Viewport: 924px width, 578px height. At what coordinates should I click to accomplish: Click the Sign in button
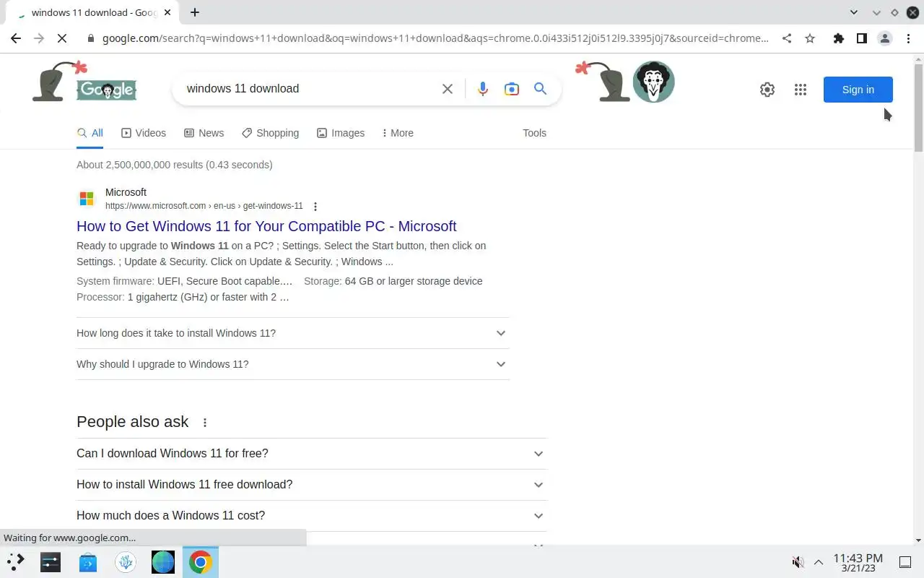tap(858, 90)
